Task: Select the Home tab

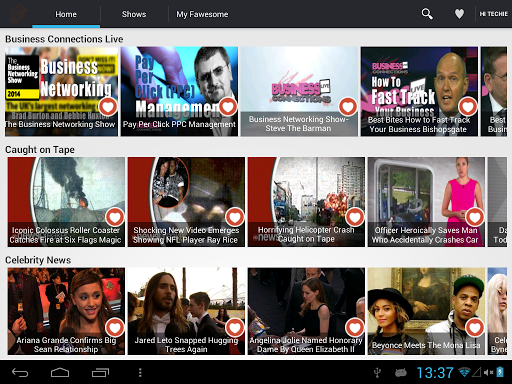Action: click(x=66, y=14)
